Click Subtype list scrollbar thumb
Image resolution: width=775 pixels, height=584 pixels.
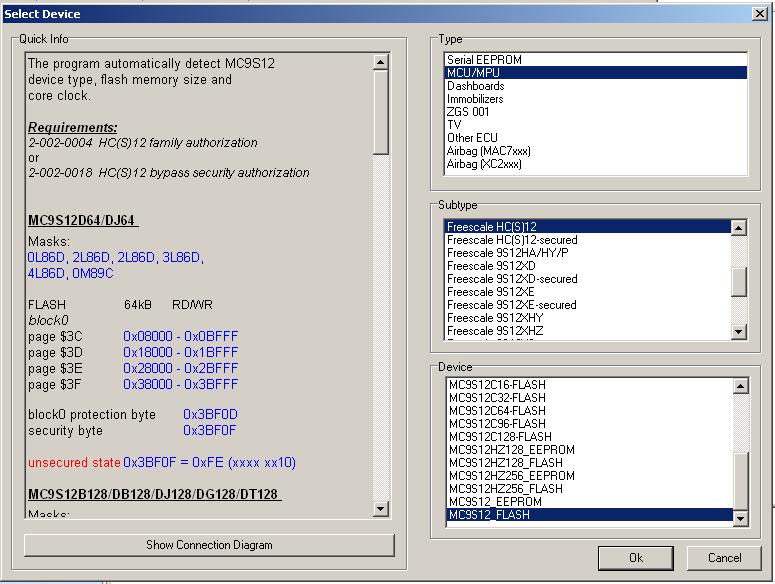tap(738, 282)
